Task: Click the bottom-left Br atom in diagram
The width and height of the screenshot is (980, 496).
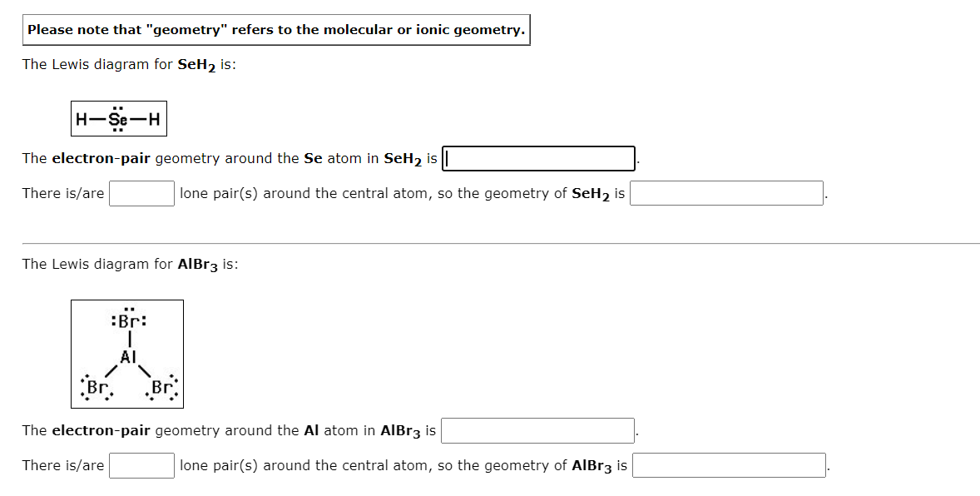Action: [x=97, y=387]
